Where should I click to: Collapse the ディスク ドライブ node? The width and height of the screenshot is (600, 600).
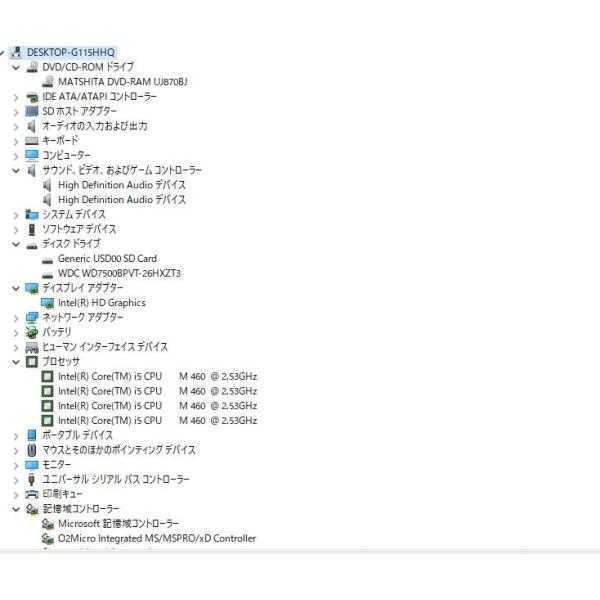(16, 244)
